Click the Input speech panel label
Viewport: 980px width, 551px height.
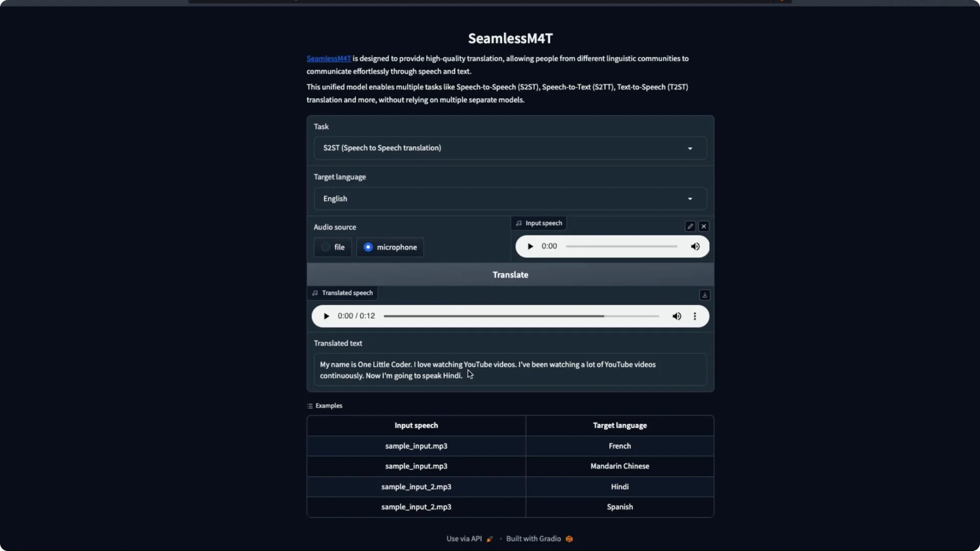(x=538, y=223)
